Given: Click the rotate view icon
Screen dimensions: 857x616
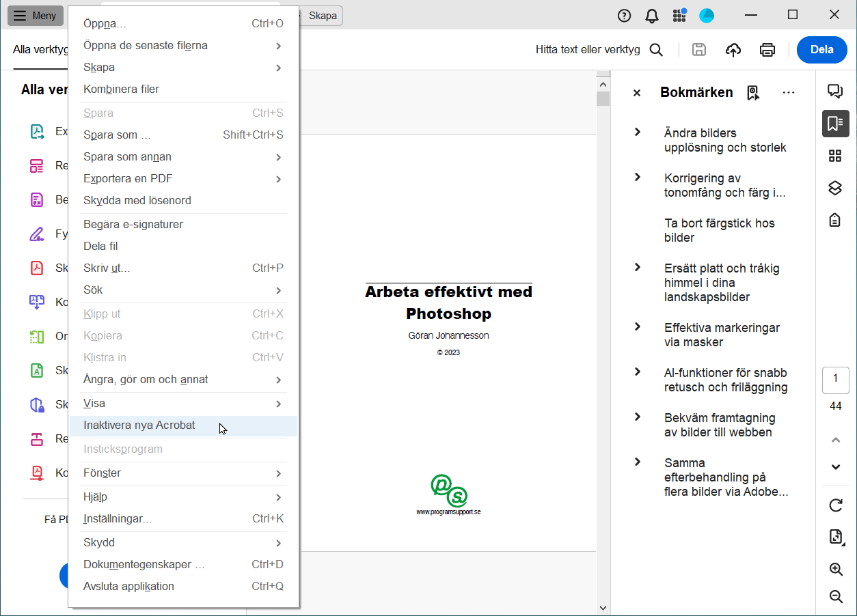Looking at the screenshot, I should click(x=835, y=505).
